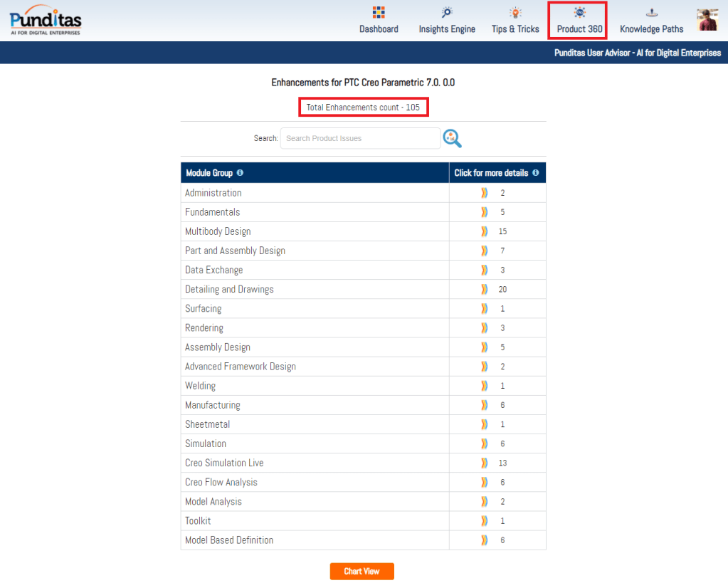This screenshot has height=588, width=728.
Task: Expand details arrow for Multibody Design
Action: 485,231
